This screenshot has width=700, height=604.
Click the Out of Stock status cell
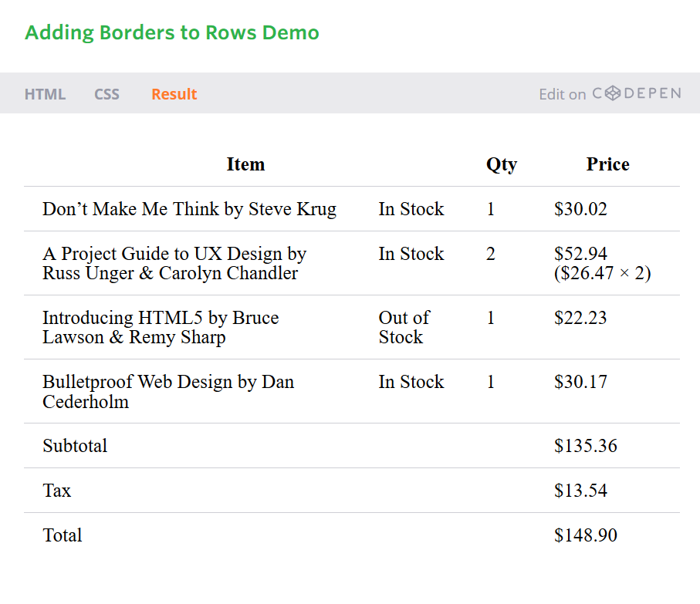pos(404,327)
